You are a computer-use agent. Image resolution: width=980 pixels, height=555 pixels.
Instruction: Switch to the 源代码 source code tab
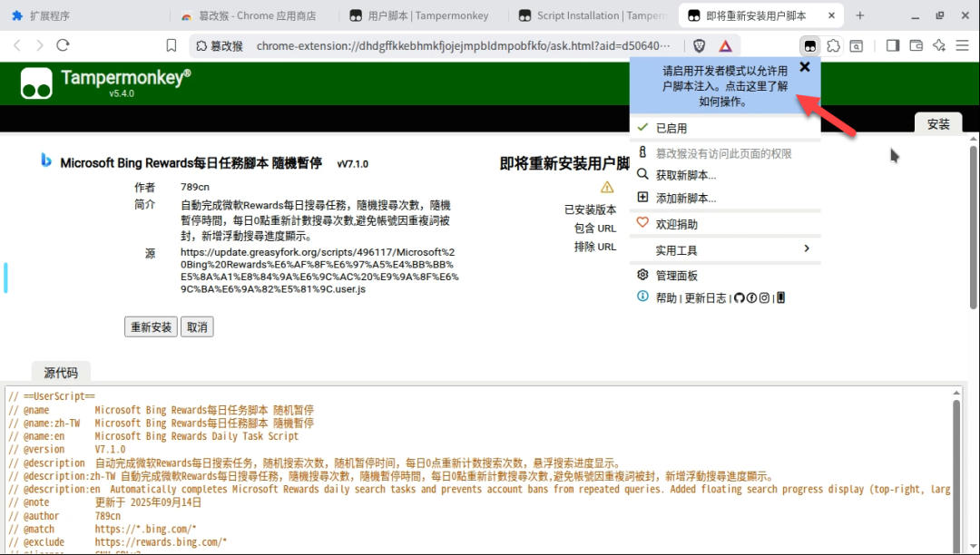(61, 373)
